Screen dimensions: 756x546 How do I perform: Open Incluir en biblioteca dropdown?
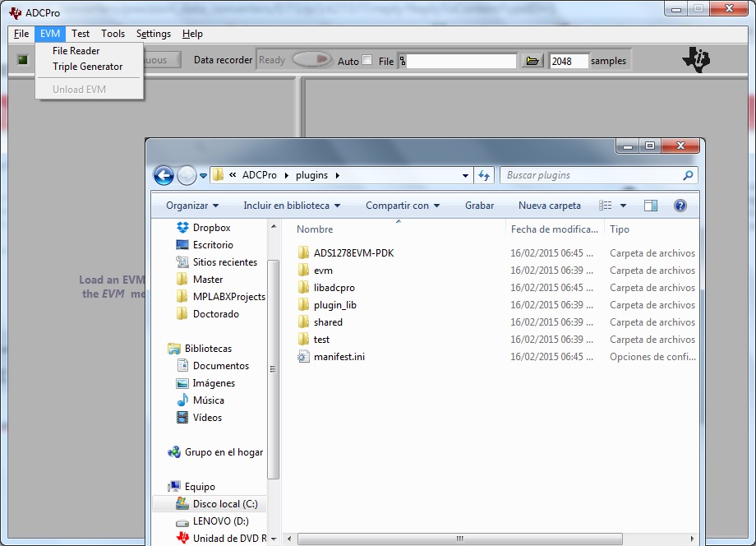(292, 206)
